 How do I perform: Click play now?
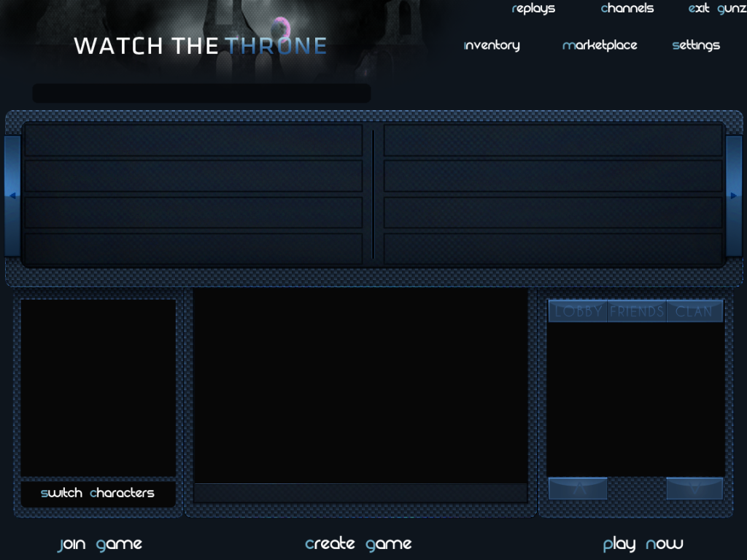click(x=643, y=544)
